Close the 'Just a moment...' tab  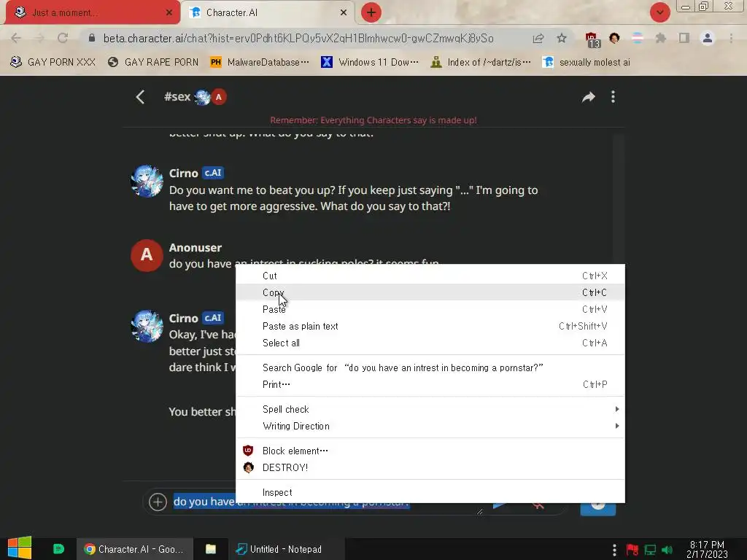(169, 12)
